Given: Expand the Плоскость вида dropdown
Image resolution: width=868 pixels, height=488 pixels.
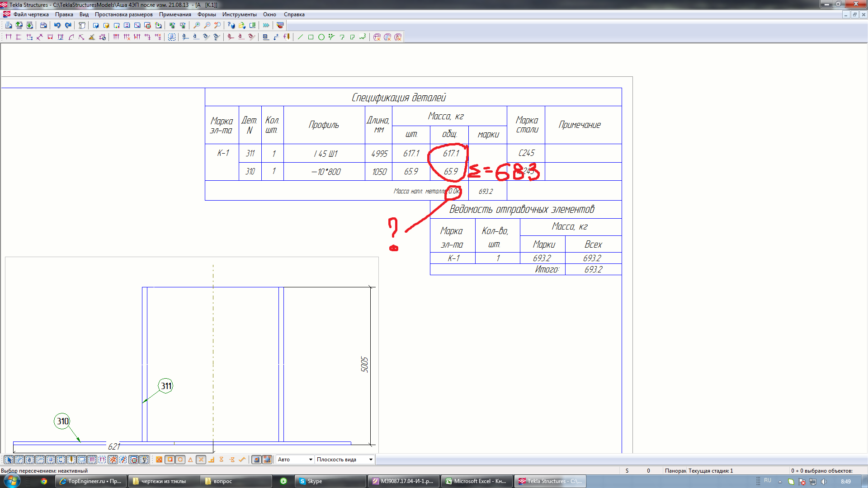Looking at the screenshot, I should tap(371, 460).
